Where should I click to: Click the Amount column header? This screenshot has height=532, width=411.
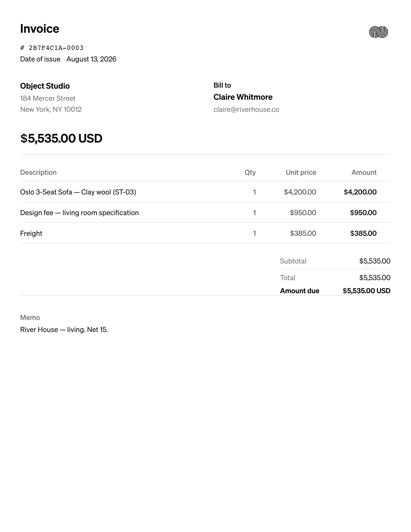tap(364, 172)
